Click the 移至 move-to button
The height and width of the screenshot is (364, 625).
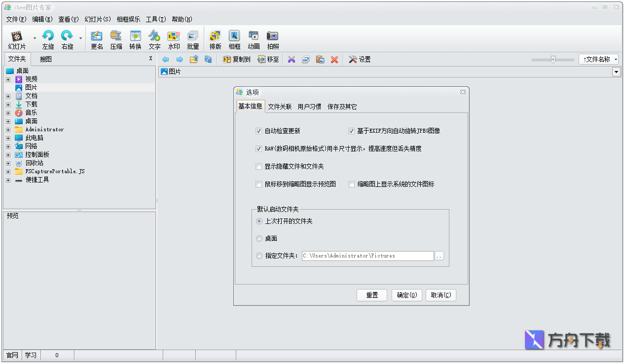(268, 59)
